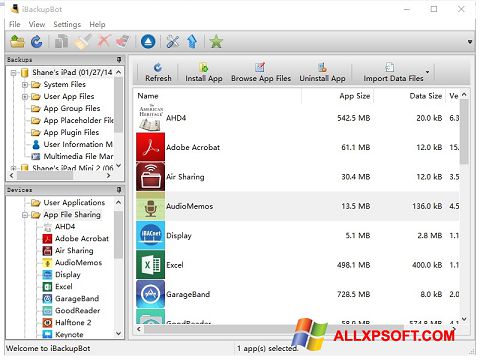This screenshot has height=360, width=480.
Task: Select AudioMemos in Devices tree
Action: [78, 263]
